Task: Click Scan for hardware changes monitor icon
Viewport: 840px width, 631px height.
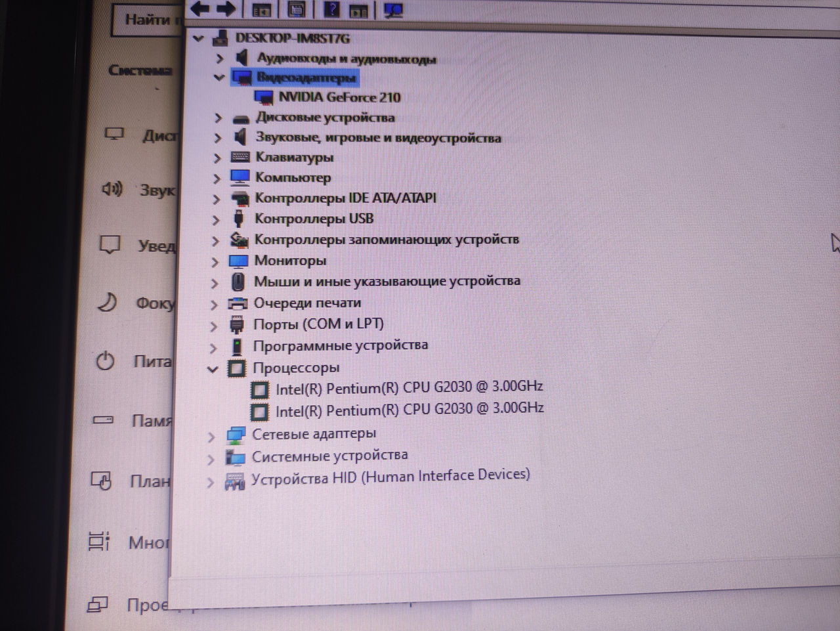Action: pyautogui.click(x=393, y=10)
